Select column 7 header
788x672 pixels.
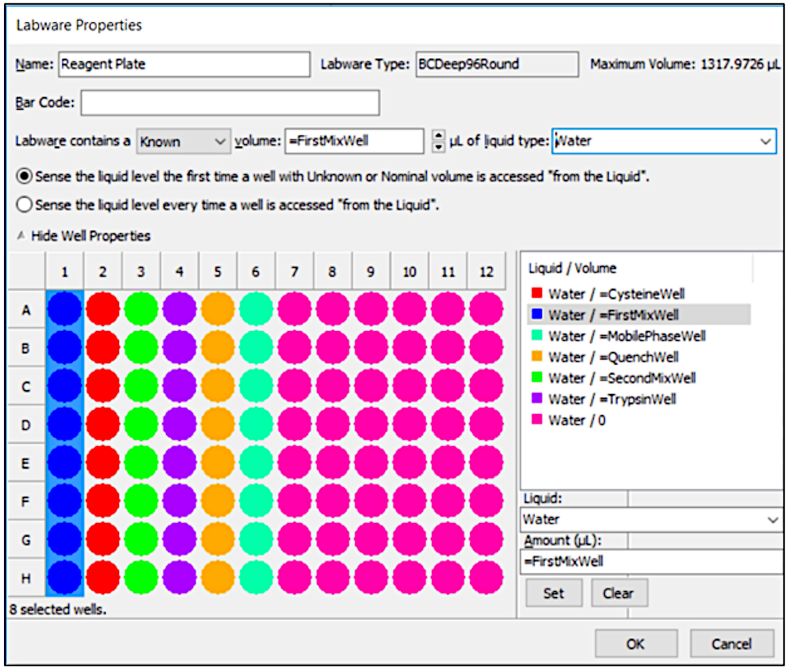coord(294,271)
